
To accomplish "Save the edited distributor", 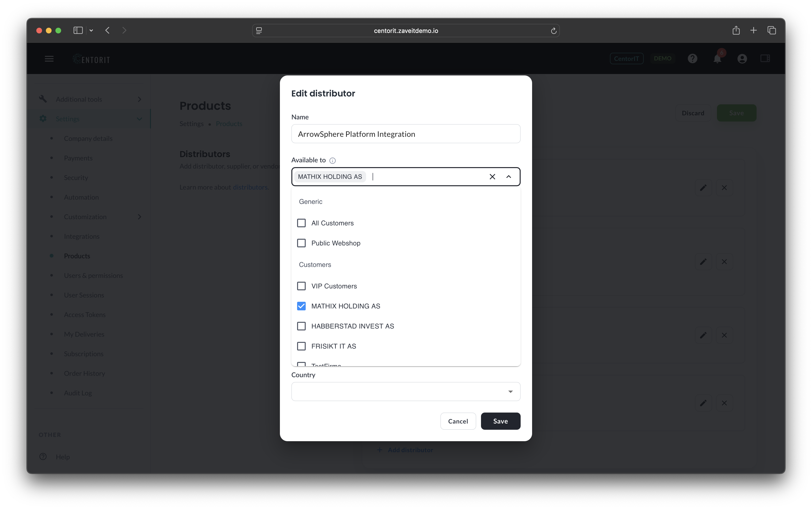I will coord(500,421).
